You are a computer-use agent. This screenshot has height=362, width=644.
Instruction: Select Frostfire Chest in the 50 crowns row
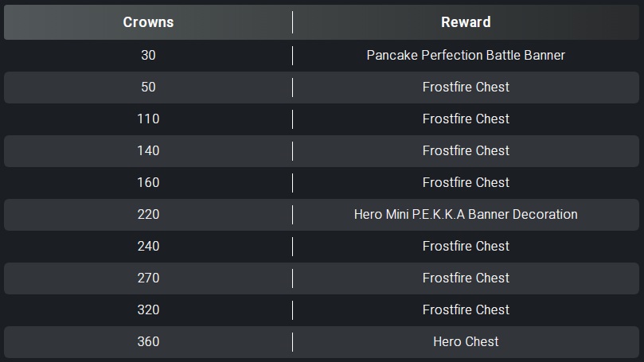pos(466,87)
